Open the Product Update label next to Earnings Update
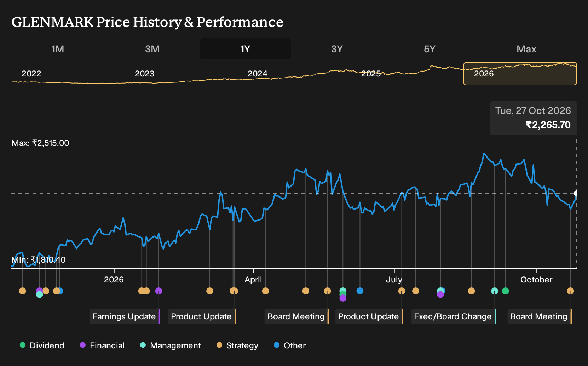 [x=202, y=316]
